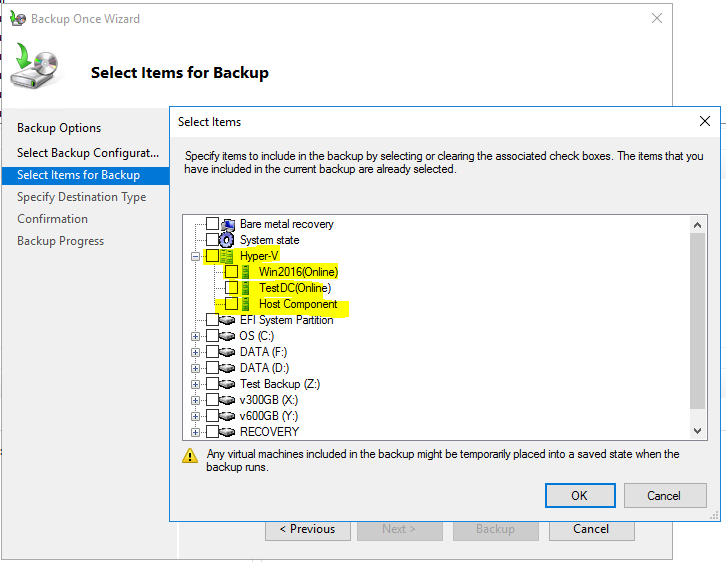This screenshot has height=562, width=726.
Task: Enable the Host Component checkbox
Action: [232, 304]
